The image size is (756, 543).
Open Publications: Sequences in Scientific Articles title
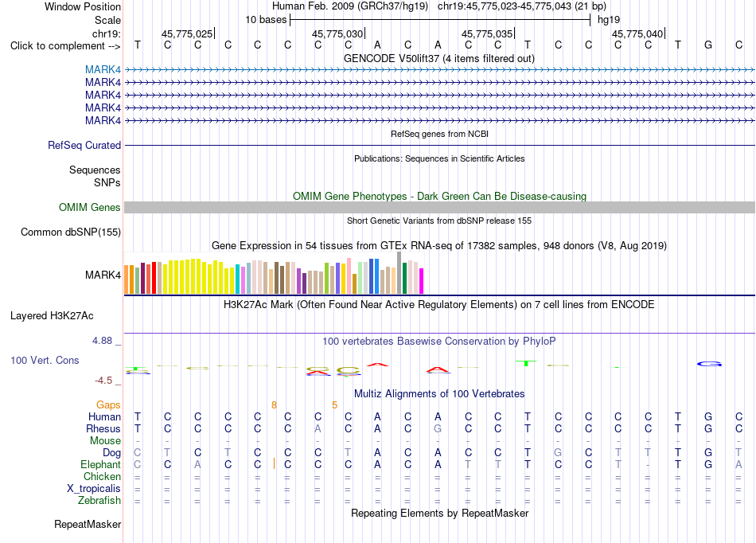point(439,158)
